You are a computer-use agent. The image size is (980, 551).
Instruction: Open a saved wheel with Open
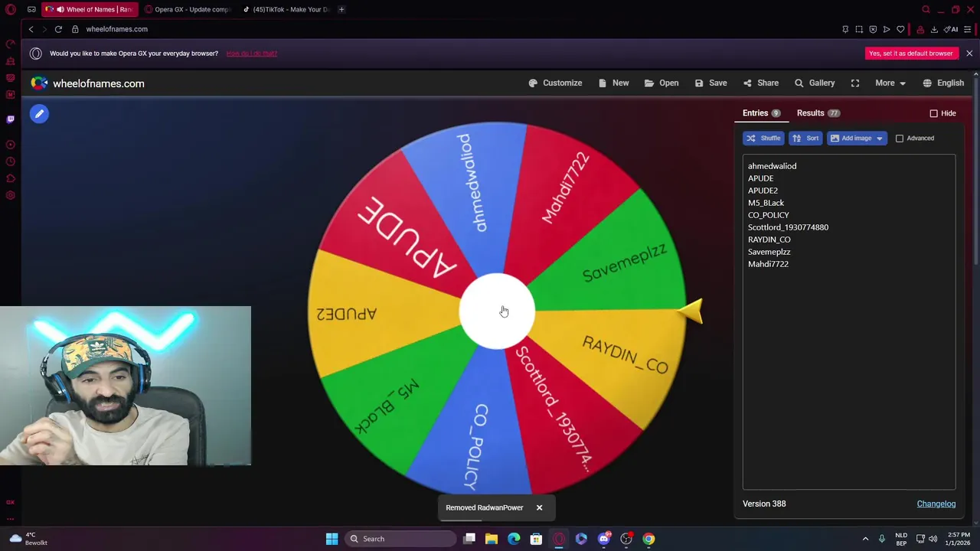661,83
